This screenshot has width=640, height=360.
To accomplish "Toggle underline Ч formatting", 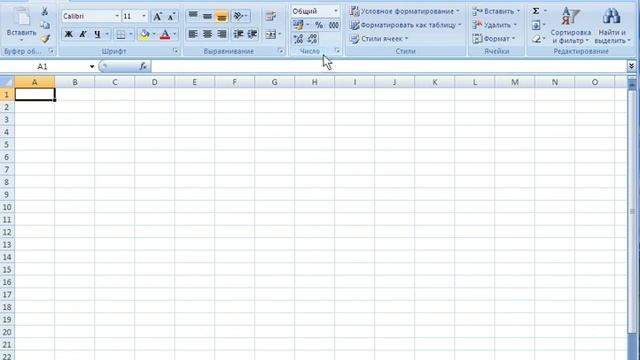I will point(97,34).
